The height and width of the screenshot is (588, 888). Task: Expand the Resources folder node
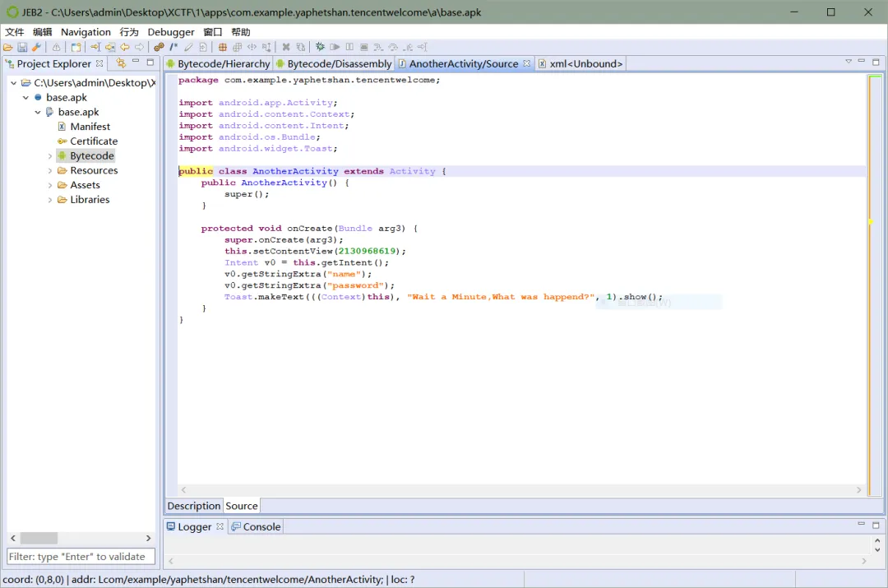(x=50, y=171)
